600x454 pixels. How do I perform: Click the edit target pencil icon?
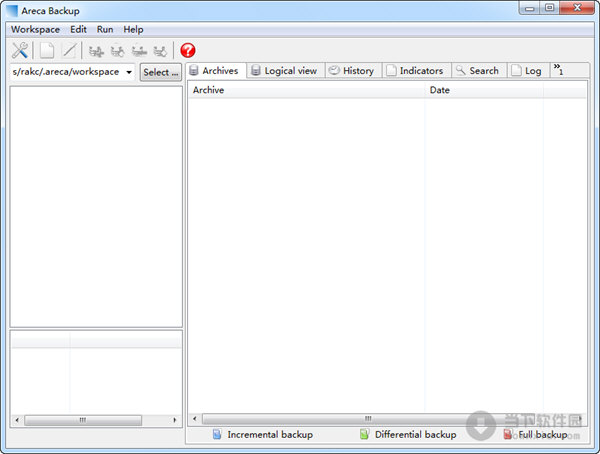[x=69, y=50]
